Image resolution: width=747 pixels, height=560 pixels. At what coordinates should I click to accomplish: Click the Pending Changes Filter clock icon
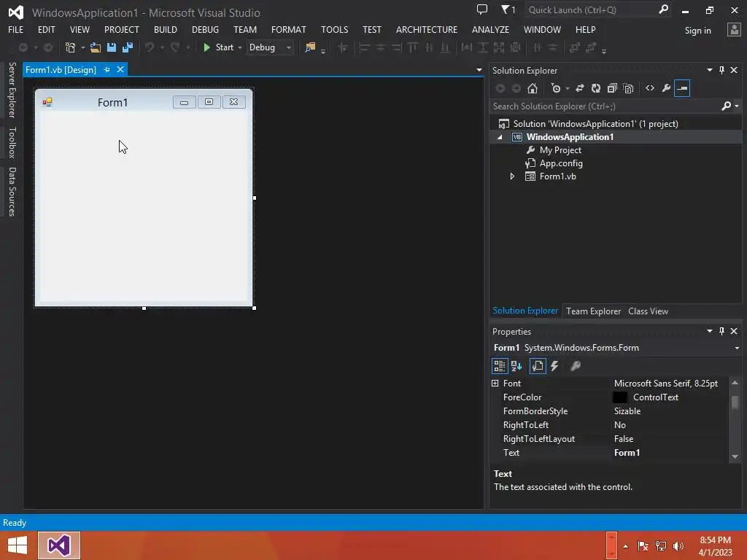coord(555,88)
